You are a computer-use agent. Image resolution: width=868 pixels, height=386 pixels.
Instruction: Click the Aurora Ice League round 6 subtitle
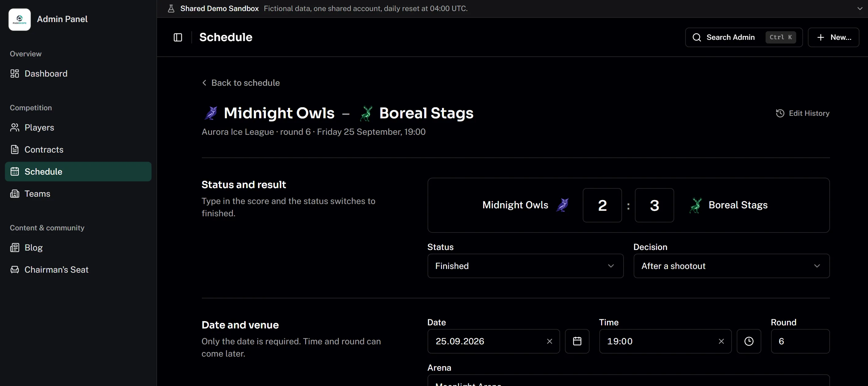tap(313, 132)
